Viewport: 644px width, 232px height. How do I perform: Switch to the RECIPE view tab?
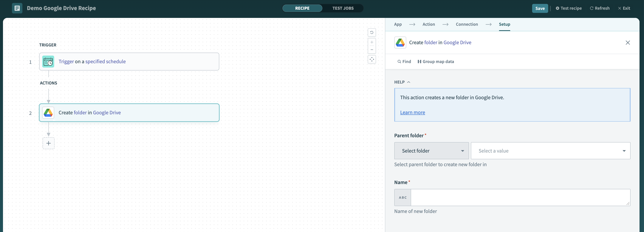click(302, 8)
